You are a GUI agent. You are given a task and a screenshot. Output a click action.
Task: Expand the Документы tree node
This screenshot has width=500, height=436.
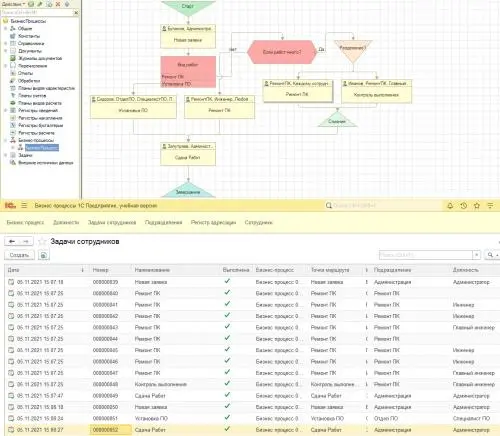click(5, 51)
